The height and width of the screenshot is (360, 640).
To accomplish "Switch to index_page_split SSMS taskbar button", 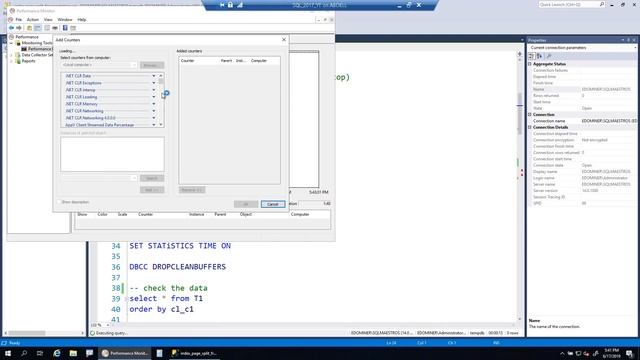I will point(194,353).
